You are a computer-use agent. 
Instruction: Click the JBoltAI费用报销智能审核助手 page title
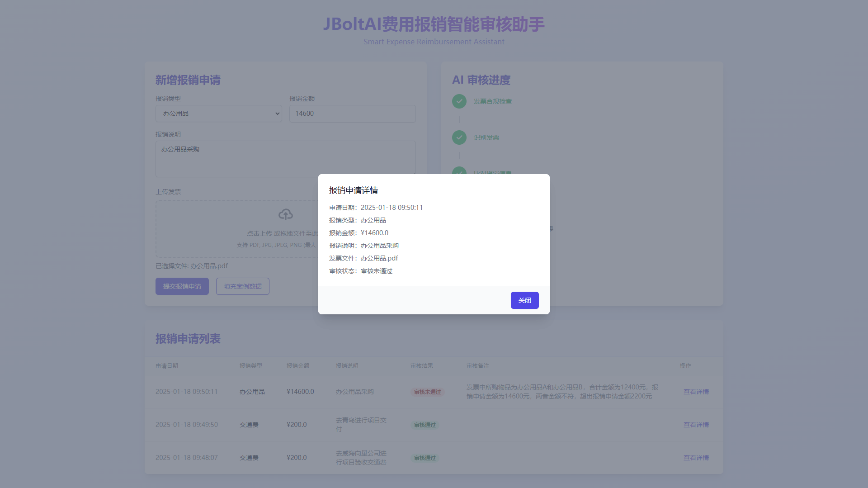(x=434, y=24)
